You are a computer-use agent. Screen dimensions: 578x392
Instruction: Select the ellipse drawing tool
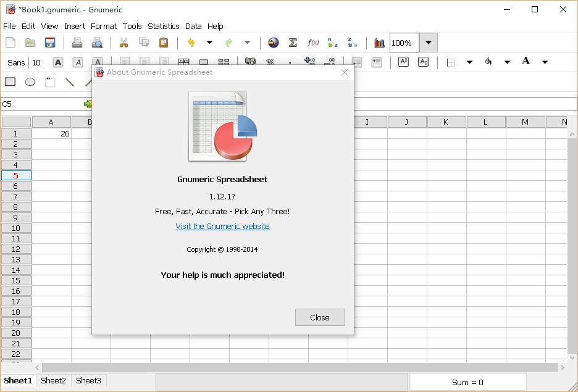[30, 82]
